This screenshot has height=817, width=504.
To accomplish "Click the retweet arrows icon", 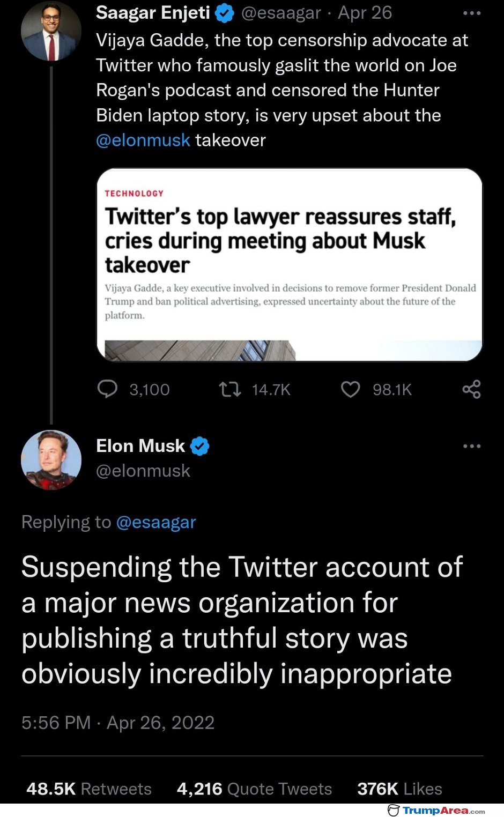I will point(230,389).
